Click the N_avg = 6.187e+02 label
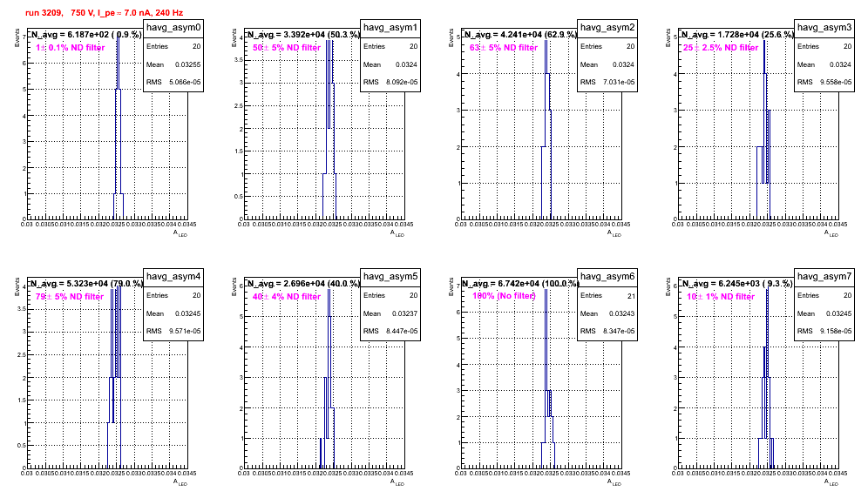Viewport: 868px width, 498px height. click(85, 34)
